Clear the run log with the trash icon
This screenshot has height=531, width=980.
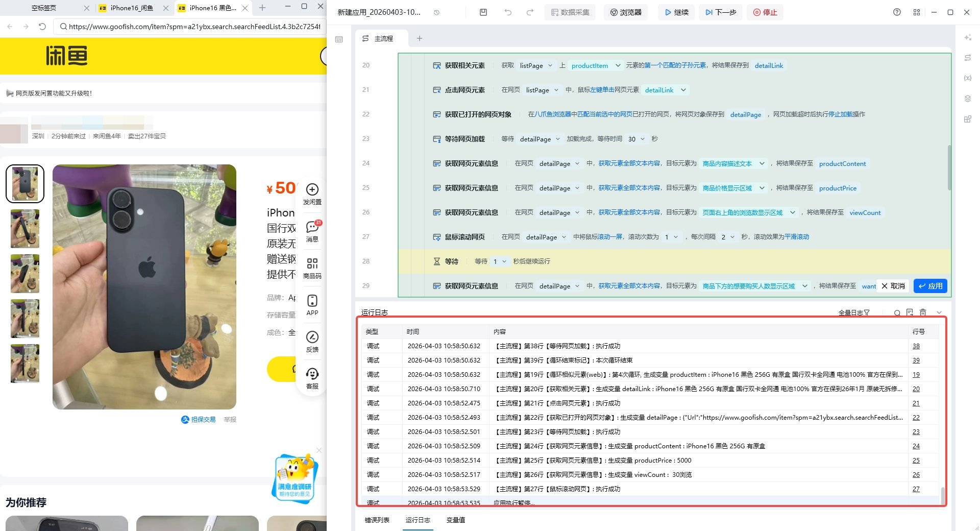point(923,312)
